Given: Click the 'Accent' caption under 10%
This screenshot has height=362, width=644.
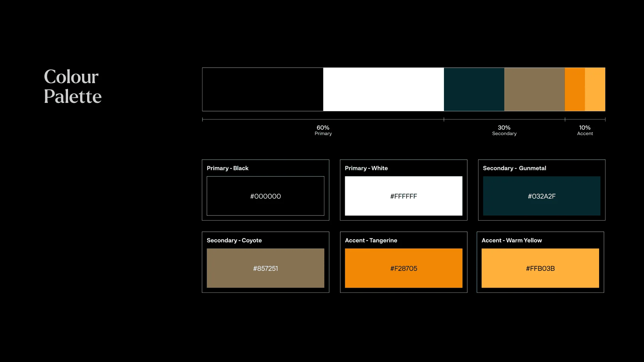Looking at the screenshot, I should 585,134.
